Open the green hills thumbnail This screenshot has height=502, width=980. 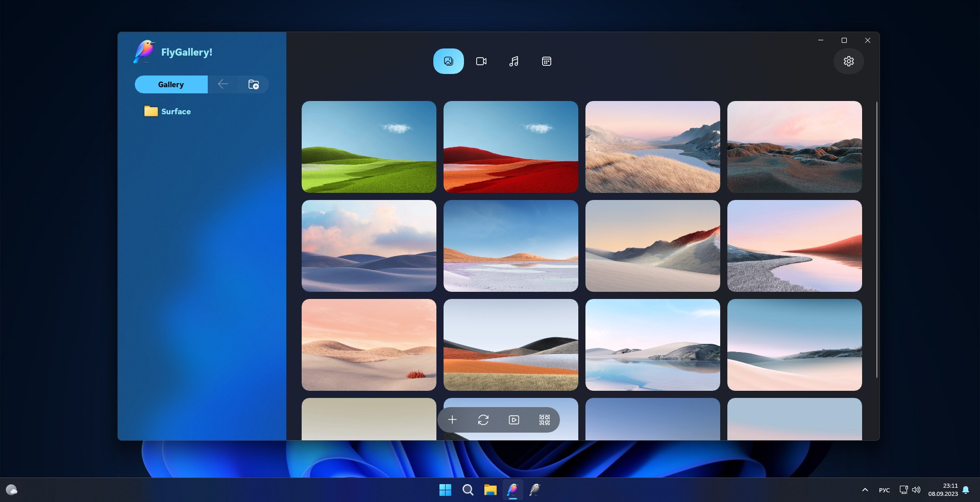369,147
